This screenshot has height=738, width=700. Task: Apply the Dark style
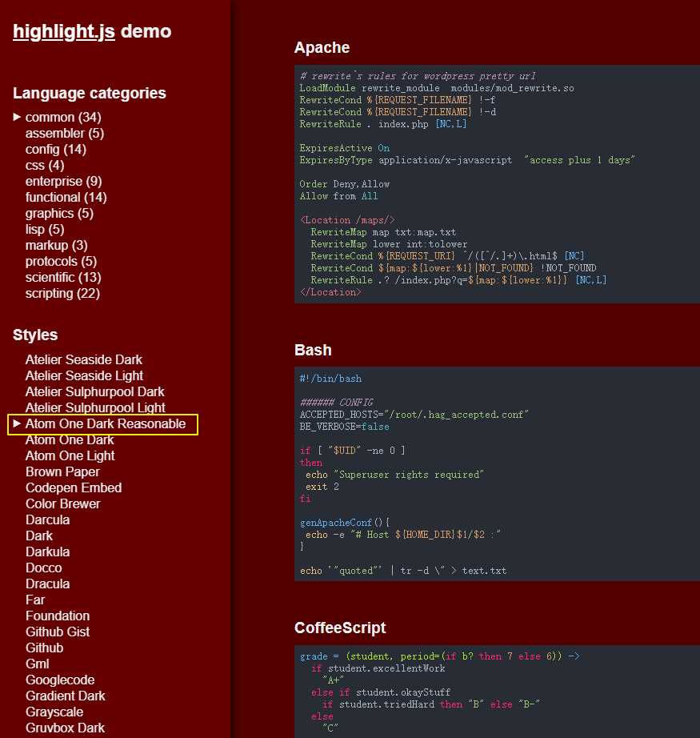point(39,535)
